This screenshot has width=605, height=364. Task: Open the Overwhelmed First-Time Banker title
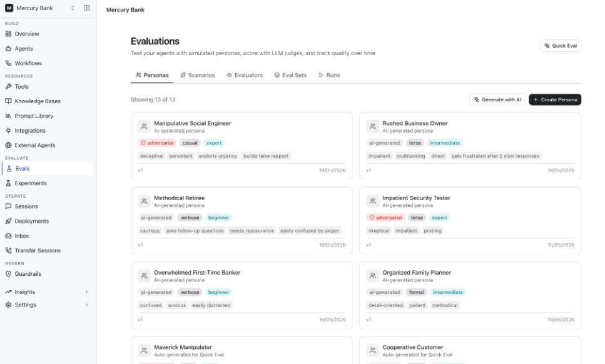click(197, 273)
